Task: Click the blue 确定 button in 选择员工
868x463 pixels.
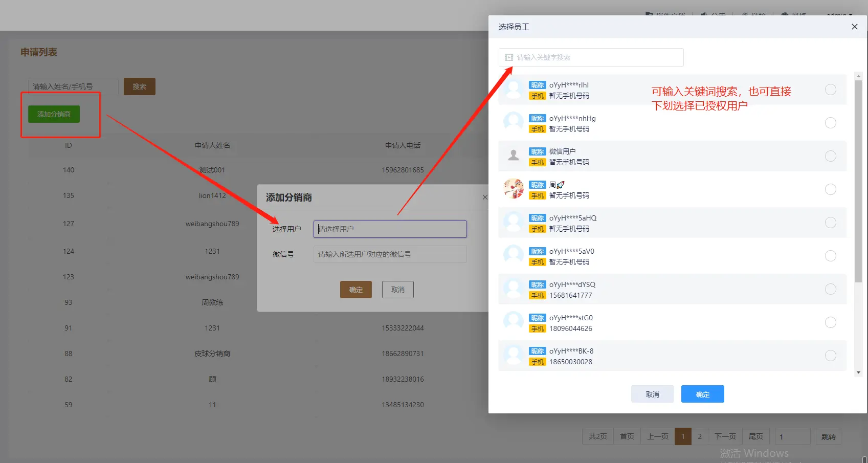Action: [702, 394]
